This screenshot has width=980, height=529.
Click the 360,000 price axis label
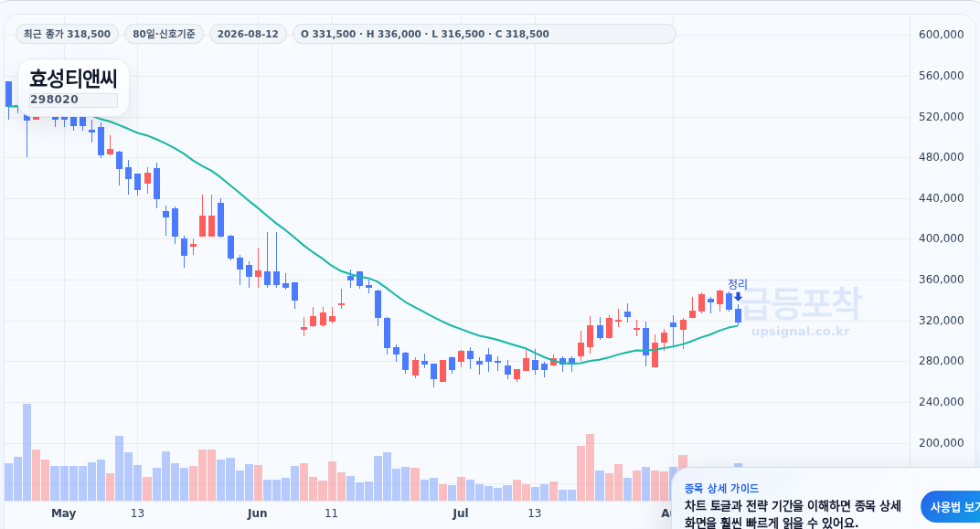[x=941, y=280]
